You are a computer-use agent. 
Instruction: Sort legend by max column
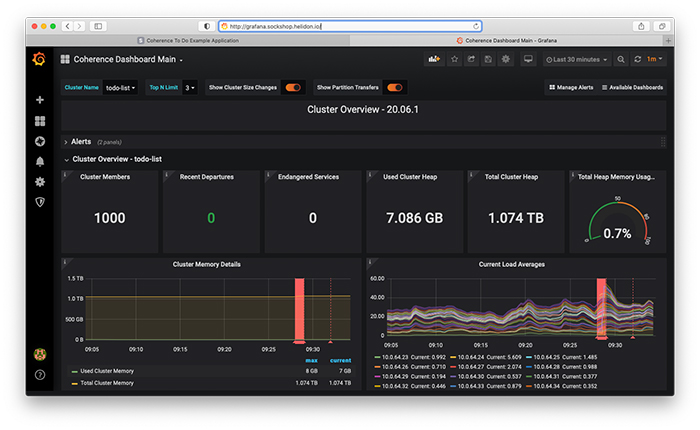pyautogui.click(x=312, y=360)
